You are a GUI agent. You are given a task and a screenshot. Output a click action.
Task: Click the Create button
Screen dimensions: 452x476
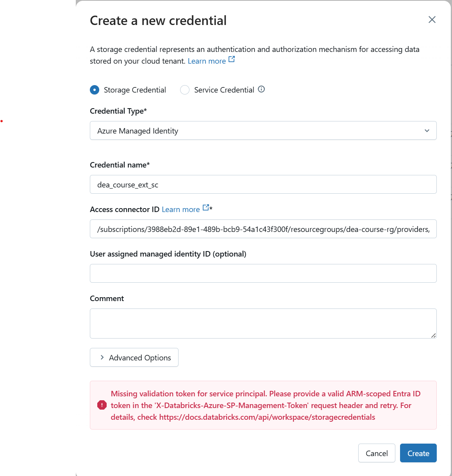click(x=418, y=453)
